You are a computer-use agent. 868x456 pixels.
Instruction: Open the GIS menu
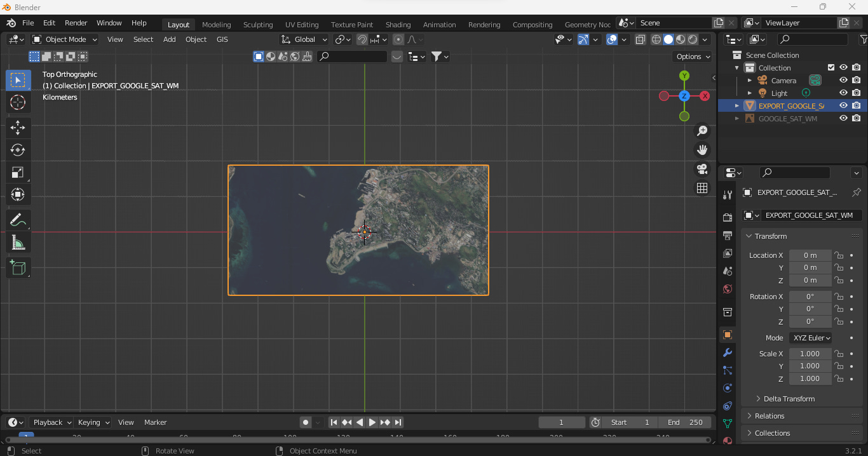(222, 39)
